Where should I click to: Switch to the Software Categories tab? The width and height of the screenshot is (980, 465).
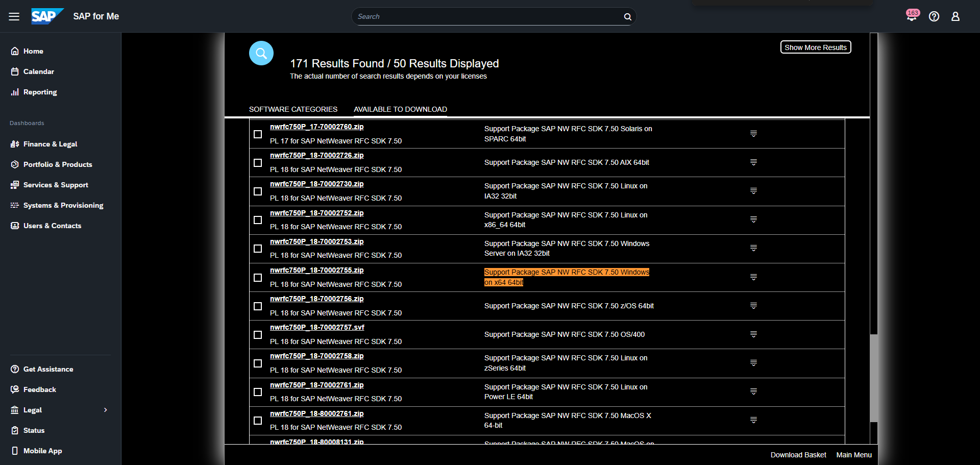click(293, 109)
